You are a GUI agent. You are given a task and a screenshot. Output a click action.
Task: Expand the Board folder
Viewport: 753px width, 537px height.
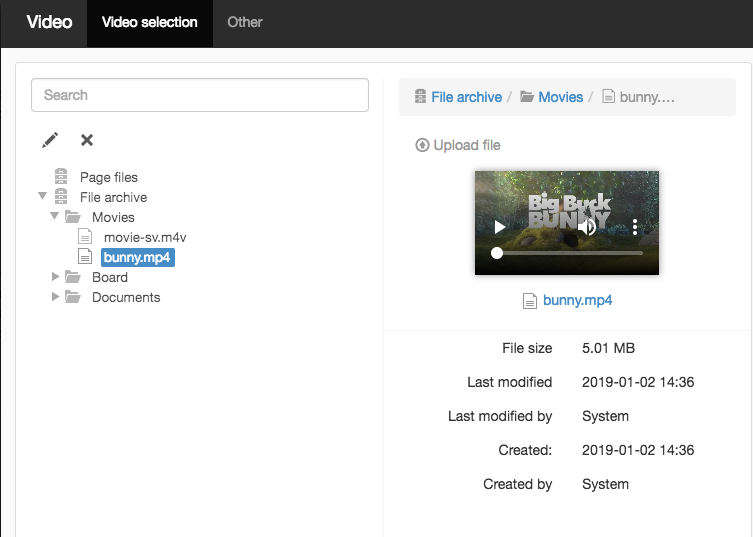[55, 277]
